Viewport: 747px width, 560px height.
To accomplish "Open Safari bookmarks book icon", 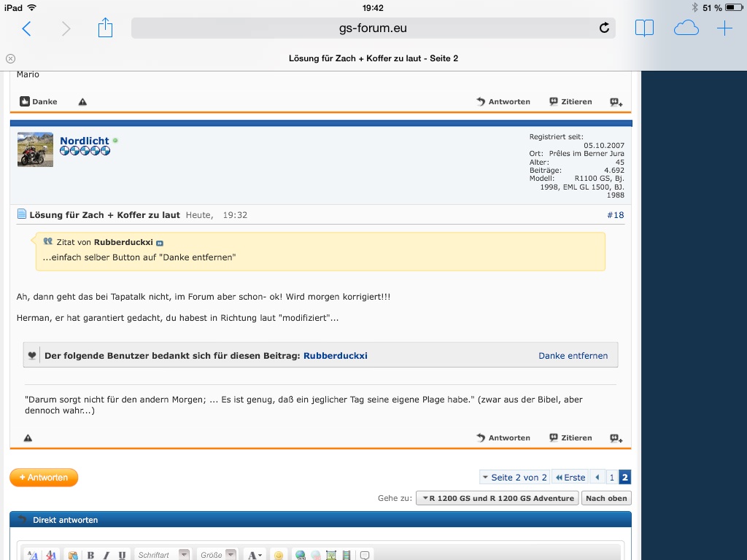I will pos(643,28).
